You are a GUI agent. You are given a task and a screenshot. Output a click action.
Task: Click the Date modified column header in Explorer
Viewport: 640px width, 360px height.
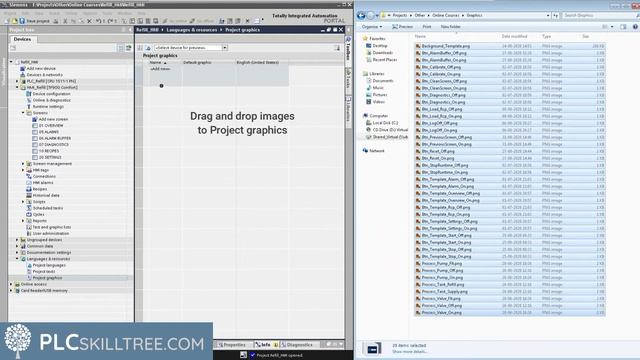pyautogui.click(x=514, y=36)
